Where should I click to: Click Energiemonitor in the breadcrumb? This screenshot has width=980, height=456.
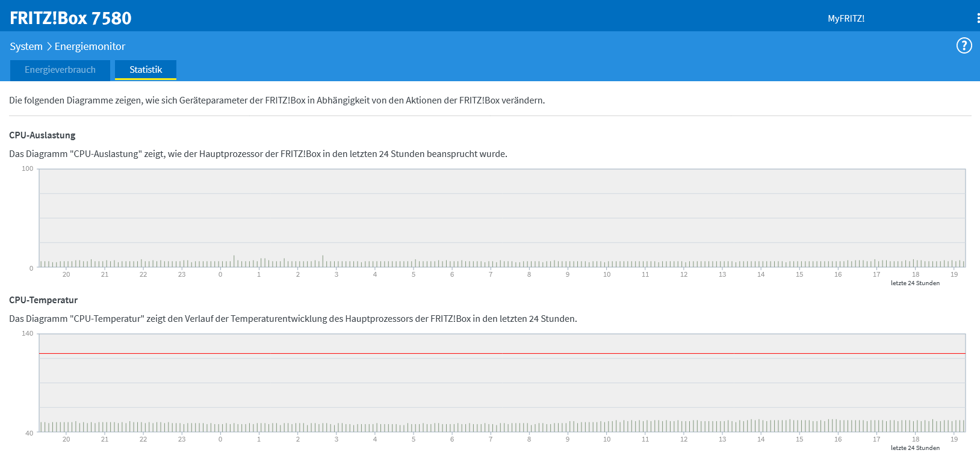coord(90,46)
